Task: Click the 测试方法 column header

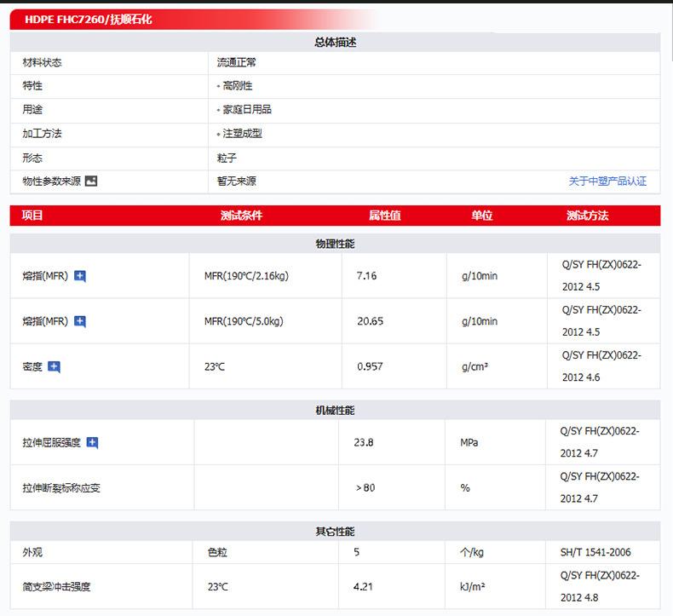Action: [x=587, y=216]
